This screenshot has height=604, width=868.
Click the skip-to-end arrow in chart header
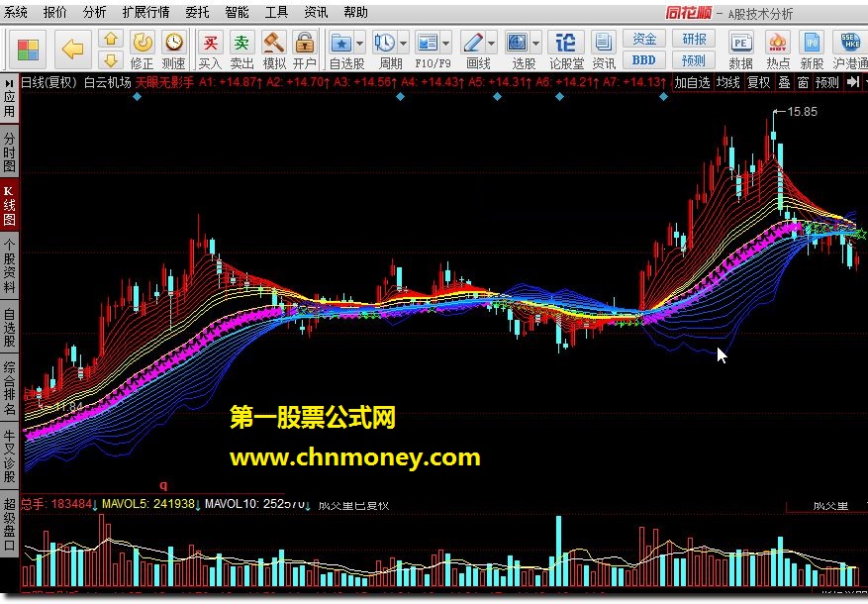coord(853,82)
